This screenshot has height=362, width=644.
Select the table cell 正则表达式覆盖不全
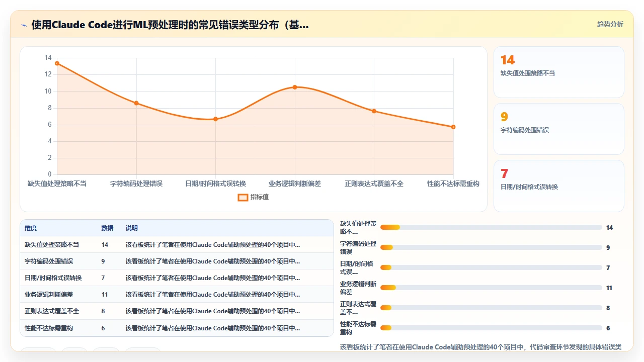tap(52, 311)
